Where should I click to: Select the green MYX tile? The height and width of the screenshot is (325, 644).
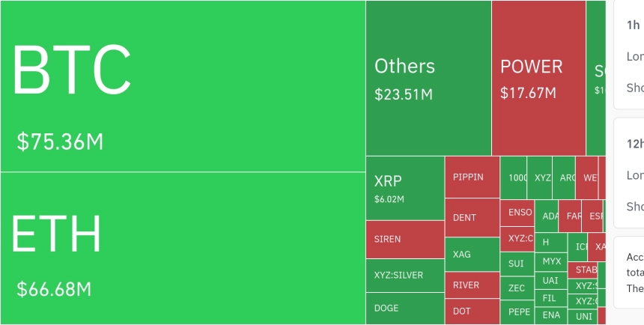551,261
